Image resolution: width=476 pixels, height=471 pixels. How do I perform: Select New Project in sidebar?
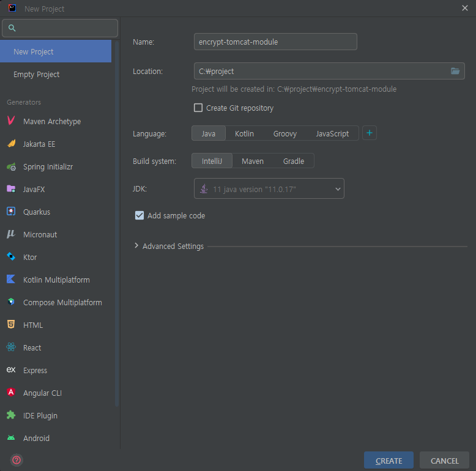click(56, 51)
